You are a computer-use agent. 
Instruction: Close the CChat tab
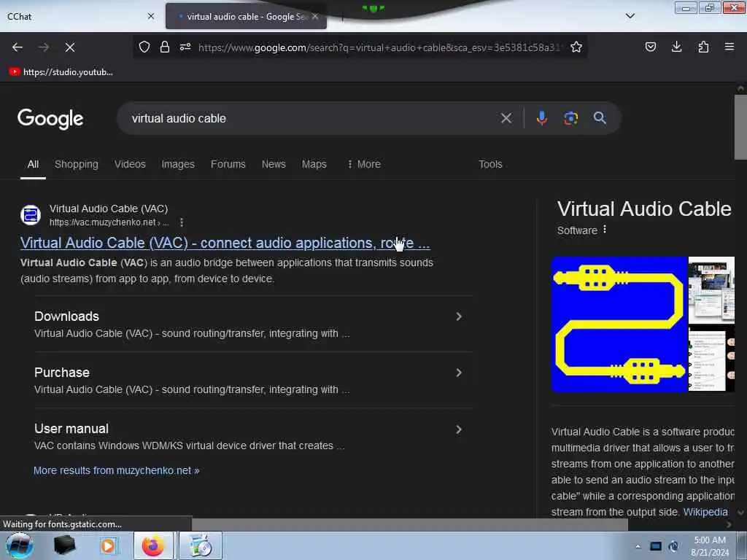[151, 16]
